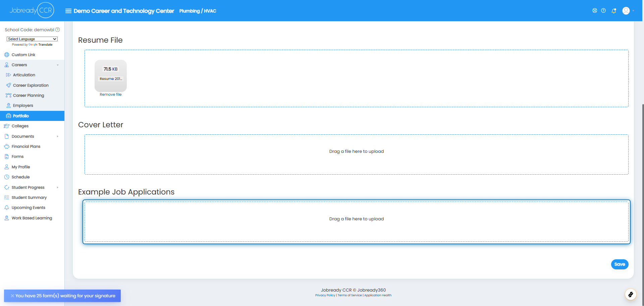Select the Portfolio menu item
The height and width of the screenshot is (306, 644).
pos(32,116)
